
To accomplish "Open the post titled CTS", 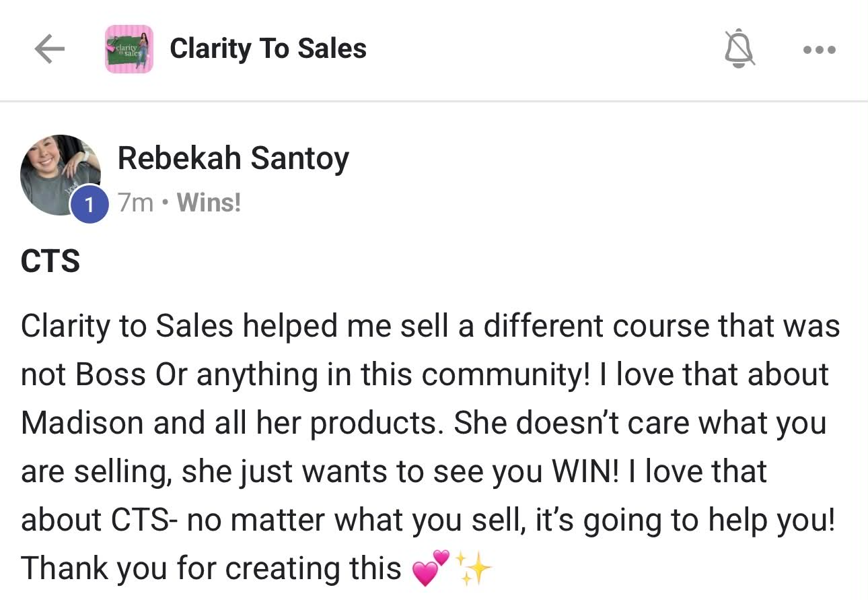I will point(50,261).
